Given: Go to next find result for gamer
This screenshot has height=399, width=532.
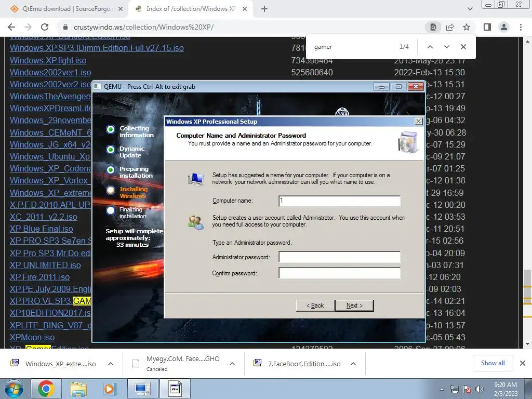Looking at the screenshot, I should (x=446, y=47).
